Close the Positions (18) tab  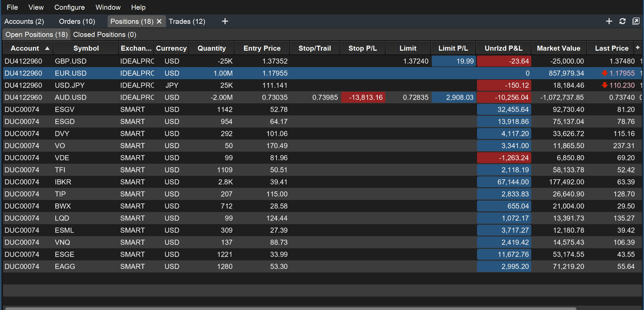pos(159,21)
